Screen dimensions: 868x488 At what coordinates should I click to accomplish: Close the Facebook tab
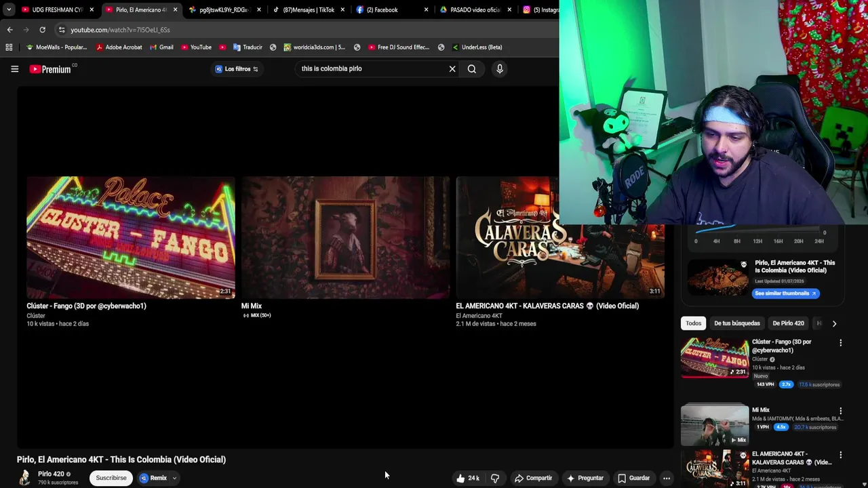pos(426,9)
